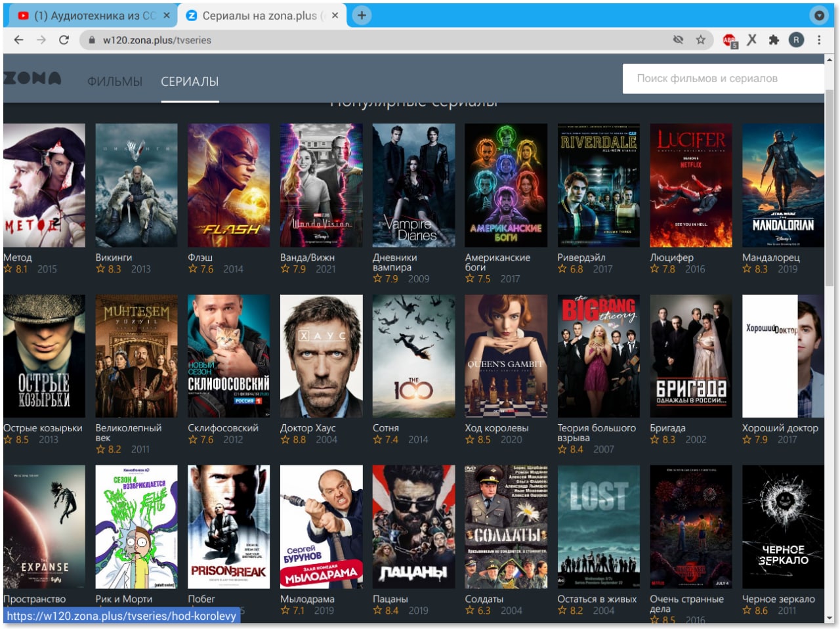Open the Бригада poster

pyautogui.click(x=690, y=356)
